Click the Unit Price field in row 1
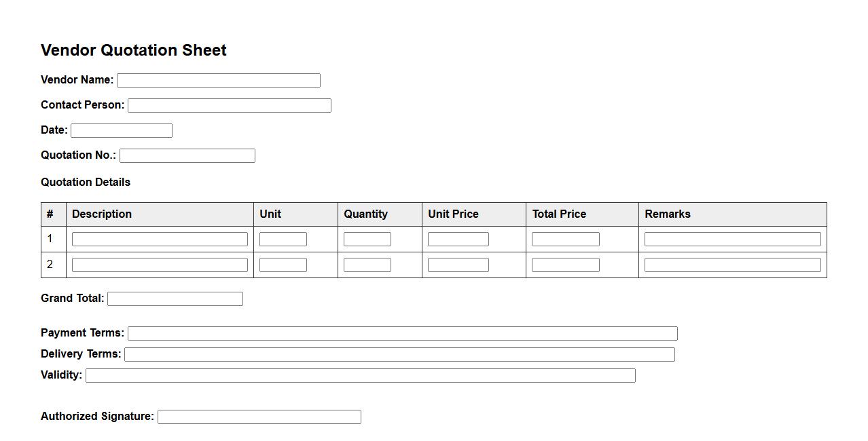Viewport: 868px width, 441px height. pyautogui.click(x=458, y=239)
